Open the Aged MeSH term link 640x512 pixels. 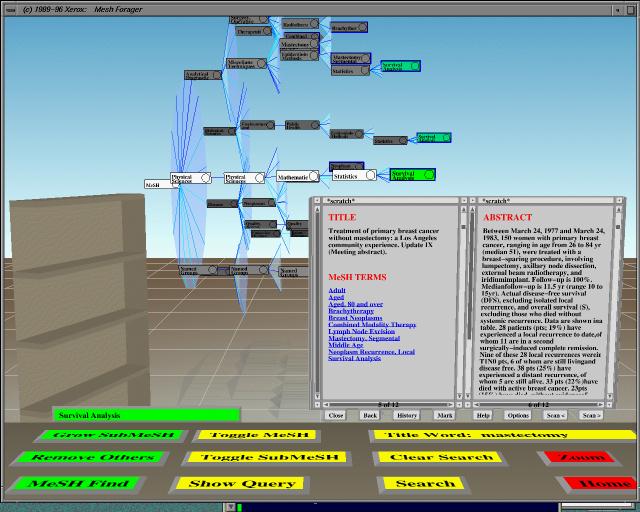click(x=336, y=297)
